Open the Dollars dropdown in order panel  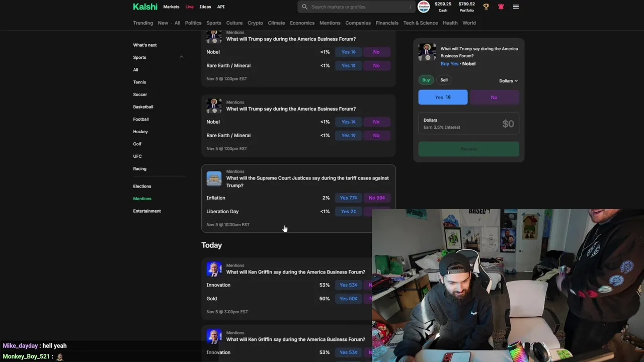[x=508, y=80]
